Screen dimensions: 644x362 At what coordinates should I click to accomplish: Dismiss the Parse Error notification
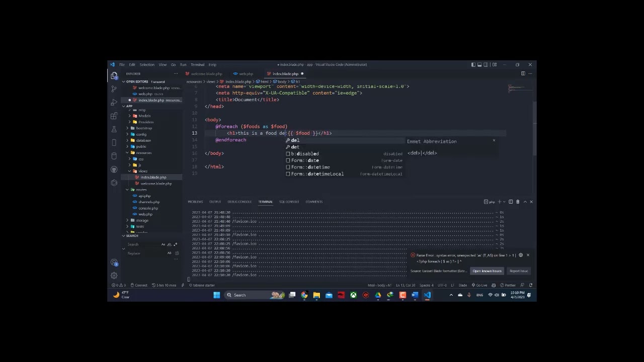coord(528,255)
